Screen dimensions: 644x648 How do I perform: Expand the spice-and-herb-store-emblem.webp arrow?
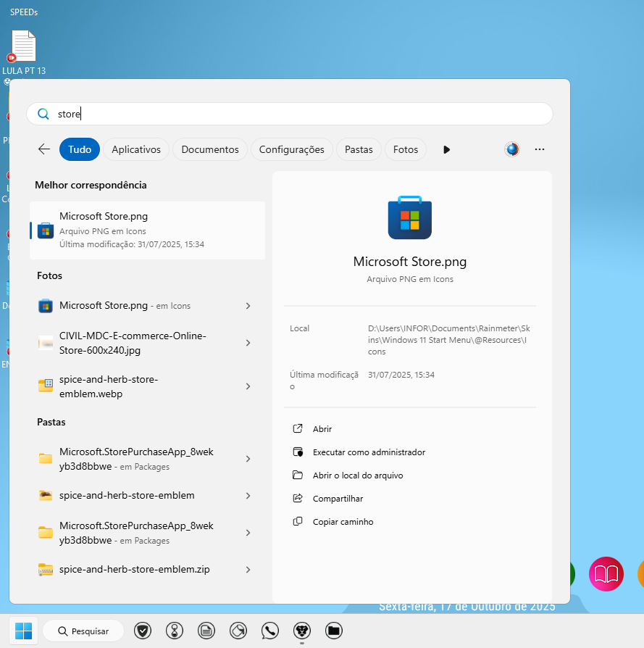click(248, 386)
